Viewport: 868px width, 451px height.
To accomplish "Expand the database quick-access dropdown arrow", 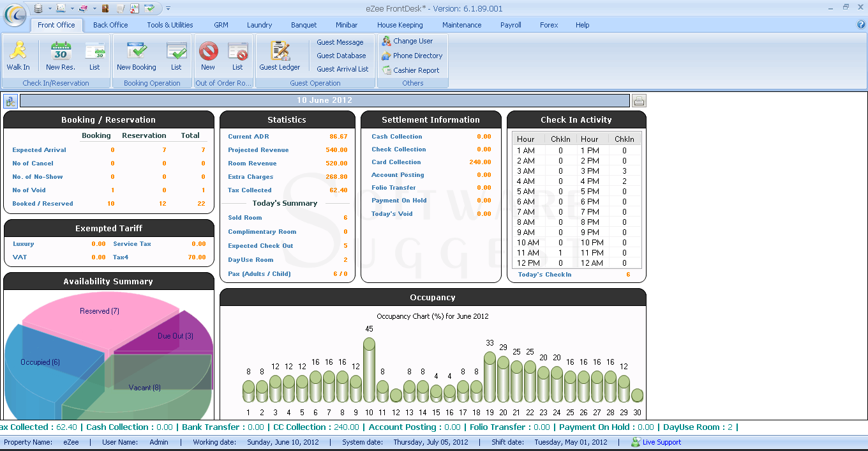I will 50,8.
